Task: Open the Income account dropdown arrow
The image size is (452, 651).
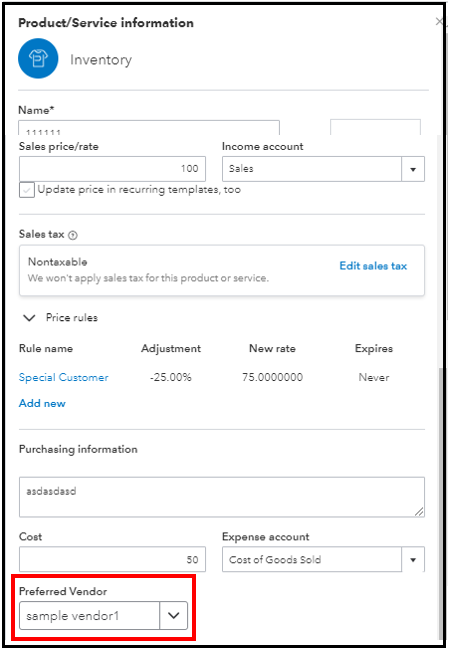Action: [x=413, y=169]
